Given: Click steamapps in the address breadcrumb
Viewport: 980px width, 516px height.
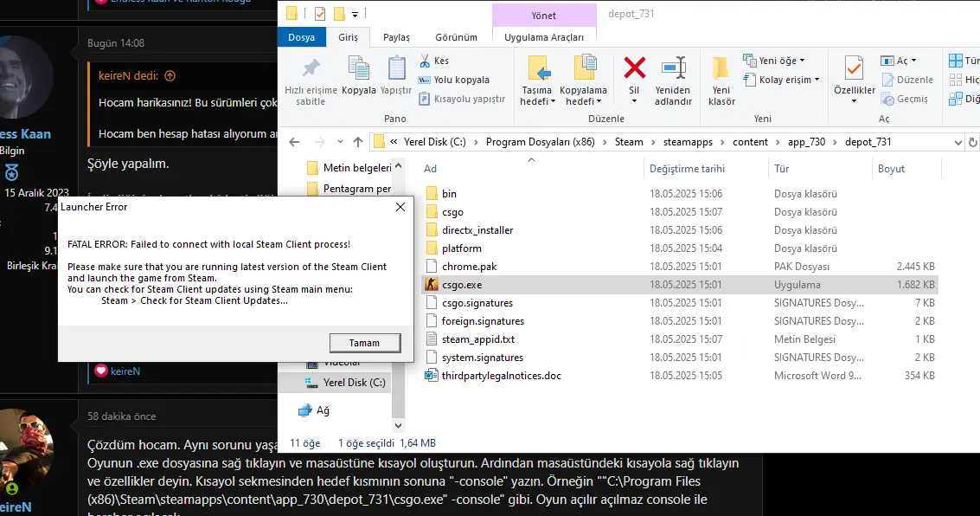Looking at the screenshot, I should click(x=688, y=142).
